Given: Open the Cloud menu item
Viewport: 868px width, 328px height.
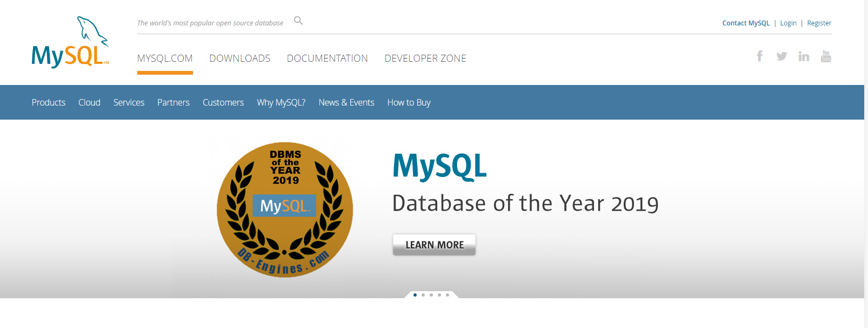Looking at the screenshot, I should pyautogui.click(x=89, y=102).
